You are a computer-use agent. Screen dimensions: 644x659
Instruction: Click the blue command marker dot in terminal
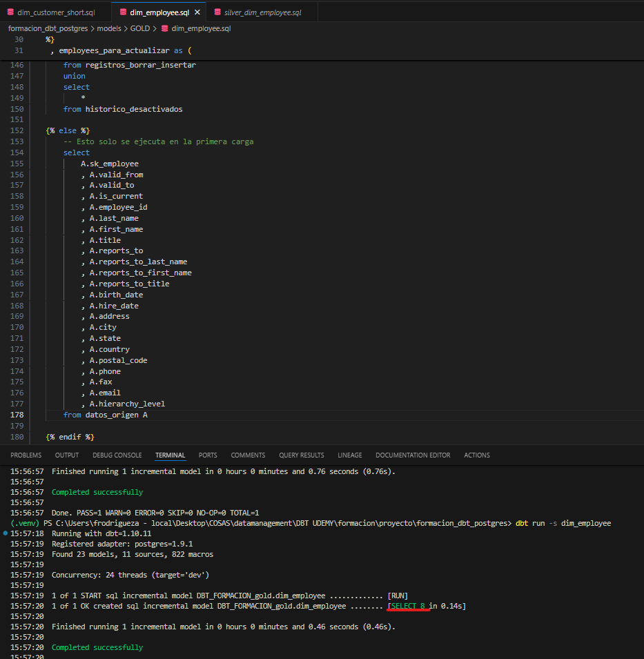click(6, 534)
